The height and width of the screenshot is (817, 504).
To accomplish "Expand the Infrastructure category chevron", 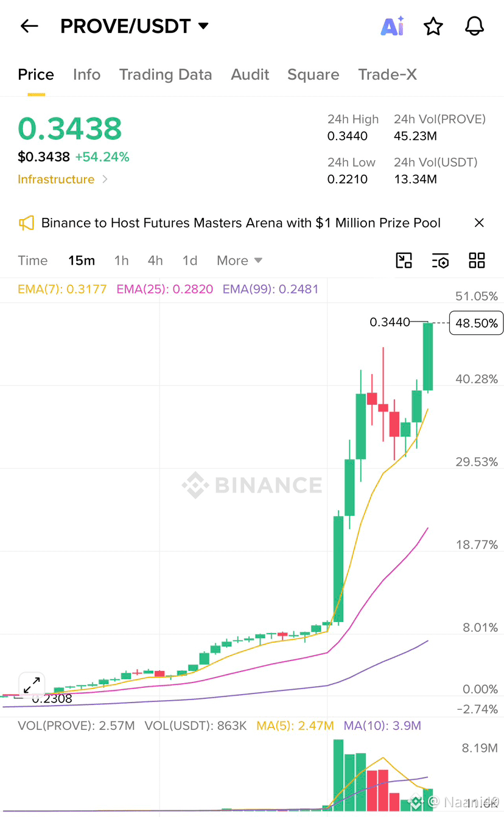I will (105, 179).
